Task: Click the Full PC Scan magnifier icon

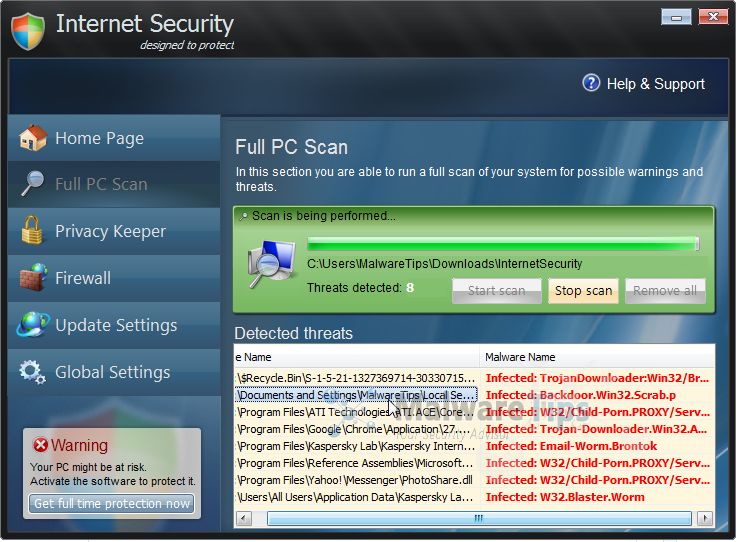Action: 33,184
